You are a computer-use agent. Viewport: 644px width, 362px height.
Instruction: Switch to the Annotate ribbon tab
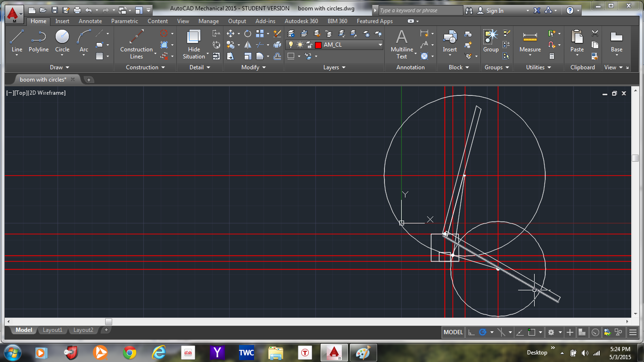pos(90,21)
